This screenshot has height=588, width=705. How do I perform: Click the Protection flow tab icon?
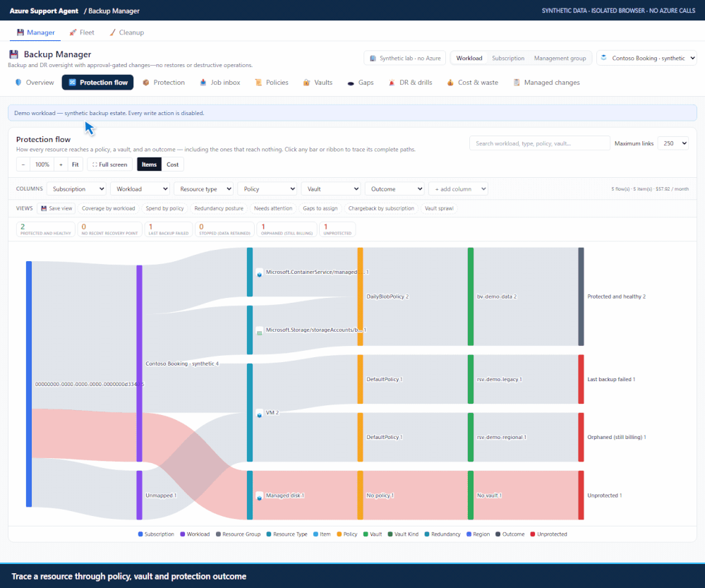72,83
